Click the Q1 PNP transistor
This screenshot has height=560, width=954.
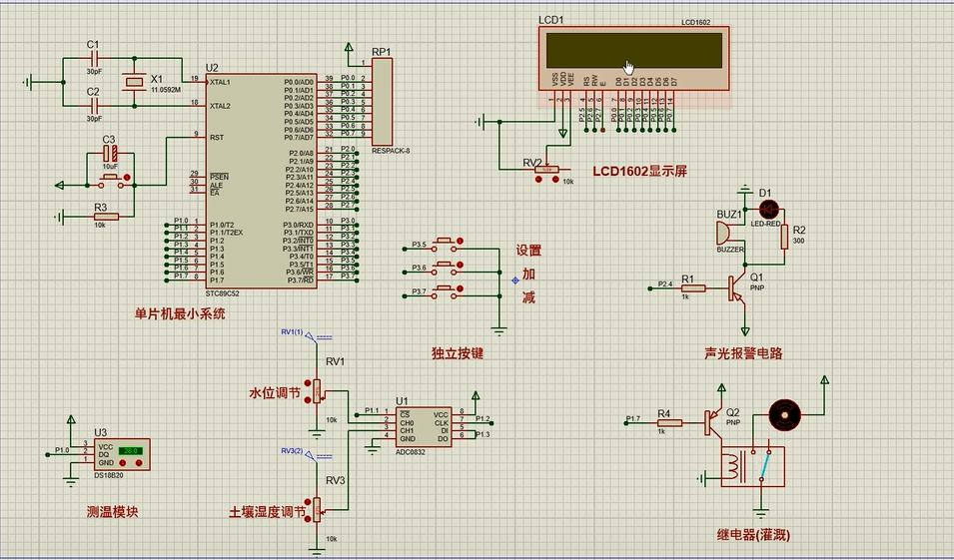pos(739,288)
